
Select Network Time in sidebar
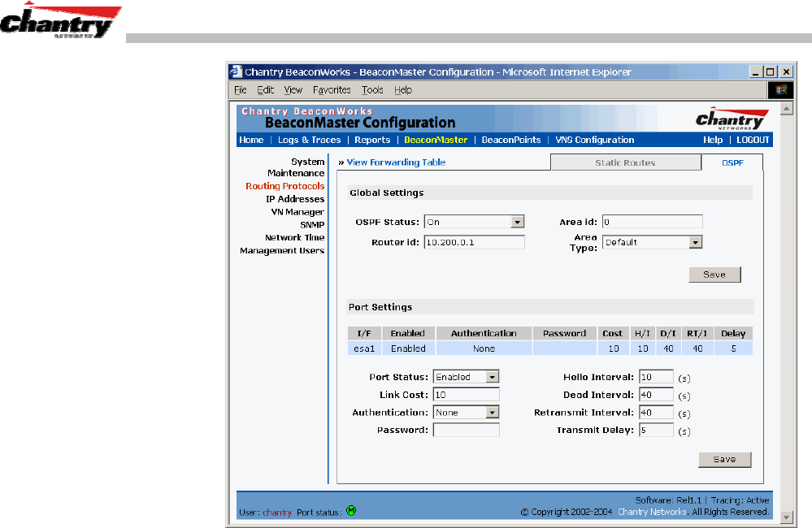click(295, 237)
